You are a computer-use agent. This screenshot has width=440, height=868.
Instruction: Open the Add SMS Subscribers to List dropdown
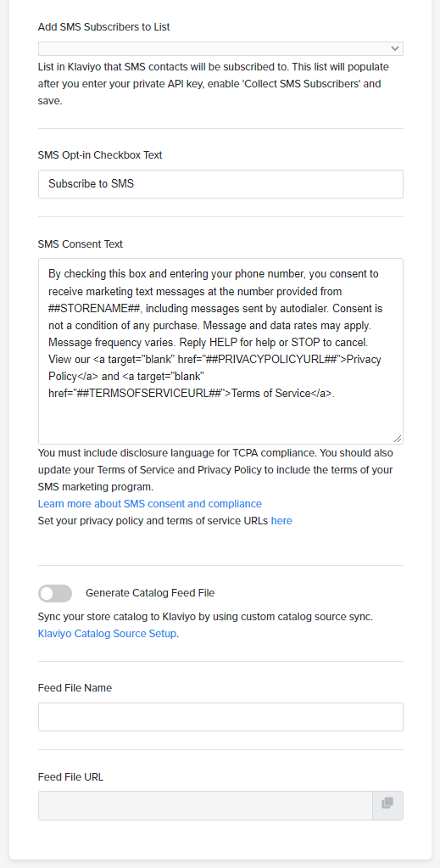pyautogui.click(x=220, y=48)
